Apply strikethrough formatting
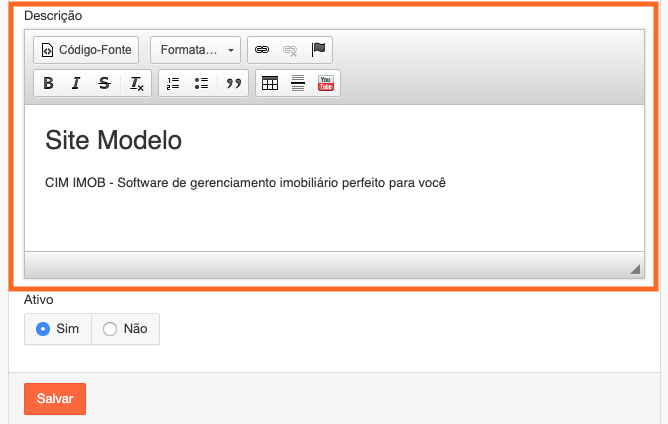 coord(104,84)
